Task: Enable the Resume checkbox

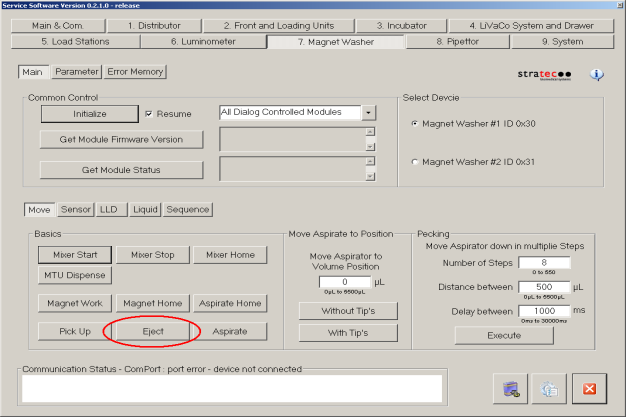Action: click(x=149, y=114)
